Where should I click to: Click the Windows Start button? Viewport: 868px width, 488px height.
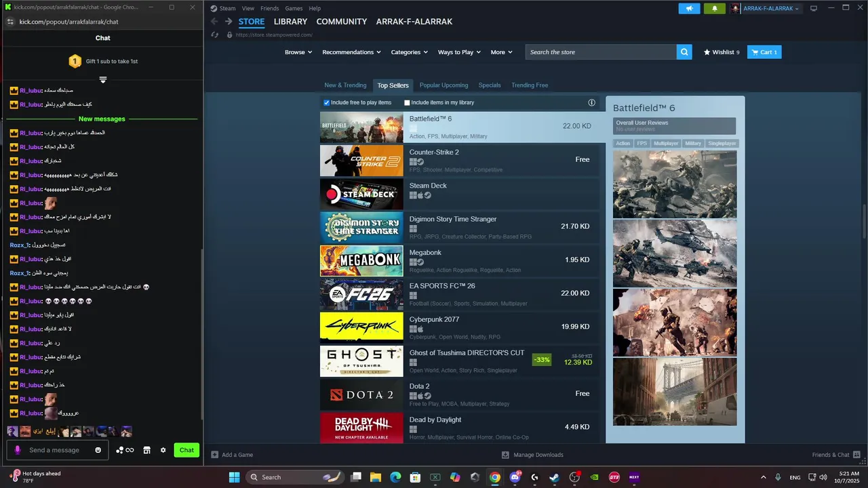pyautogui.click(x=234, y=477)
